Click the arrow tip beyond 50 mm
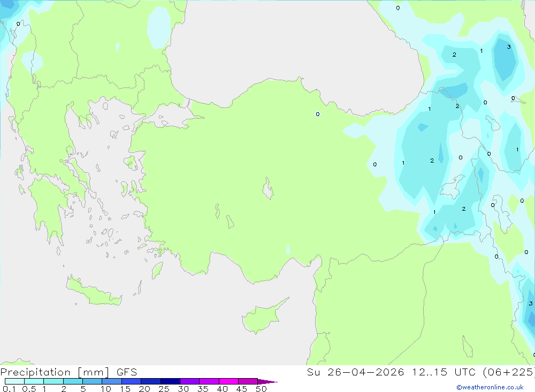This screenshot has width=535, height=392. [267, 381]
